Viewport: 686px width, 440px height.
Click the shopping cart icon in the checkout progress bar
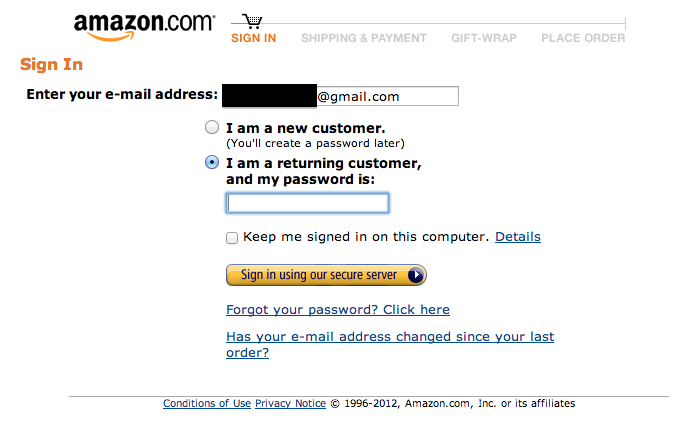tap(253, 21)
